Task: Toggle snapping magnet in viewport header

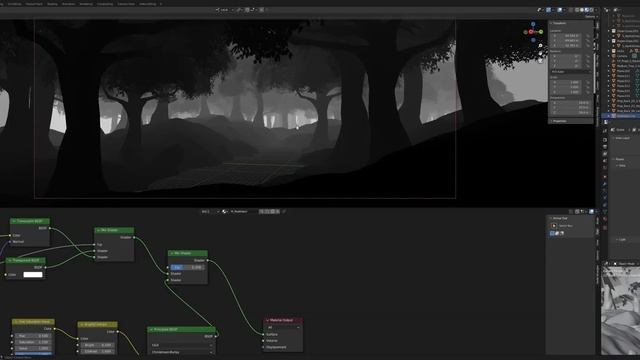Action: [x=247, y=10]
